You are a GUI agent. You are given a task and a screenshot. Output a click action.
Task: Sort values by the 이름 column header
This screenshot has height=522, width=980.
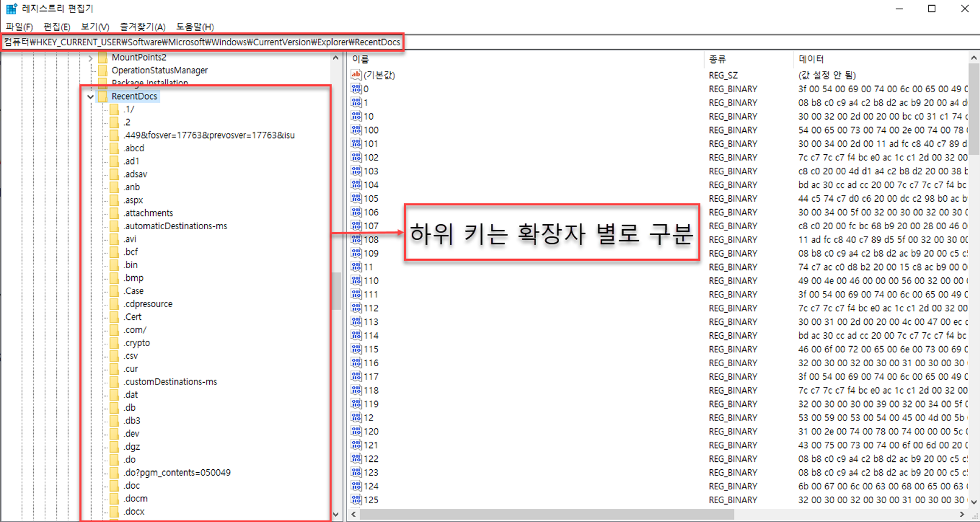click(x=361, y=59)
